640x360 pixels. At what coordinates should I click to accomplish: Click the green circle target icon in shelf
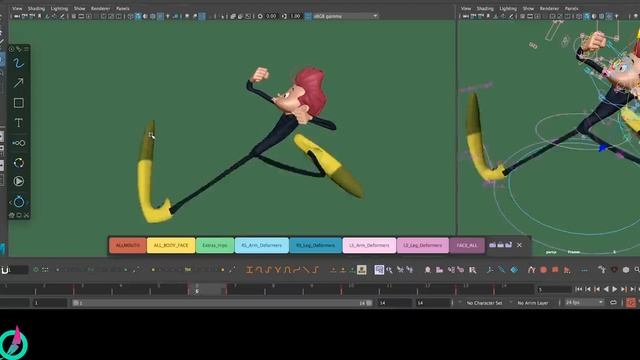pyautogui.click(x=36, y=269)
